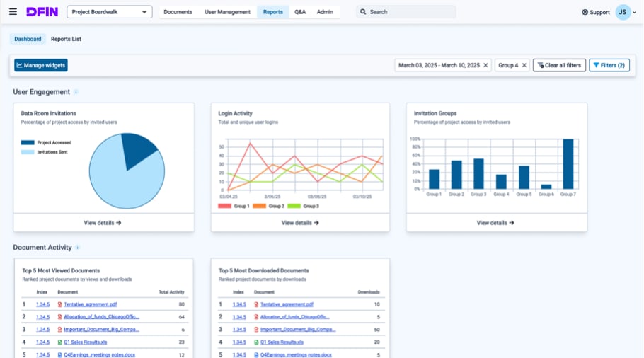Remove the Group 4 filter chip
Image resolution: width=644 pixels, height=358 pixels.
click(x=524, y=65)
